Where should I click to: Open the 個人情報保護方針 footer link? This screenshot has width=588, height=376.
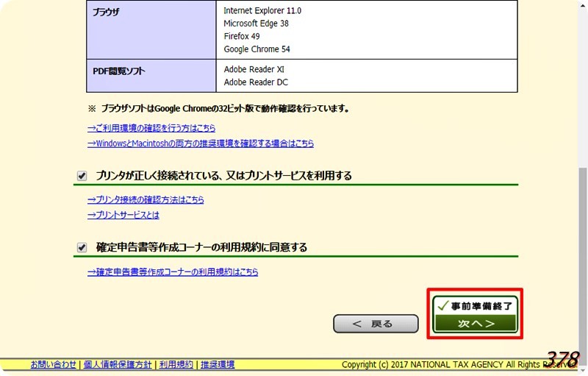tap(118, 364)
